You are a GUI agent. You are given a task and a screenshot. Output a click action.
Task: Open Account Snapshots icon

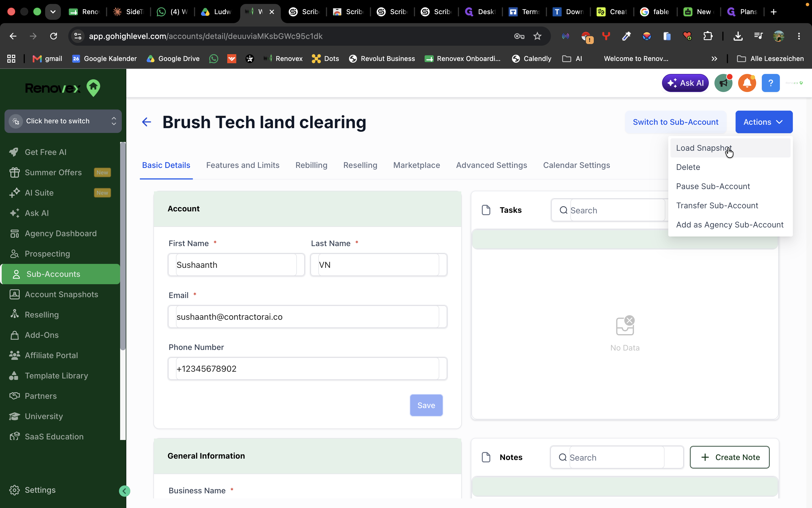(x=14, y=294)
